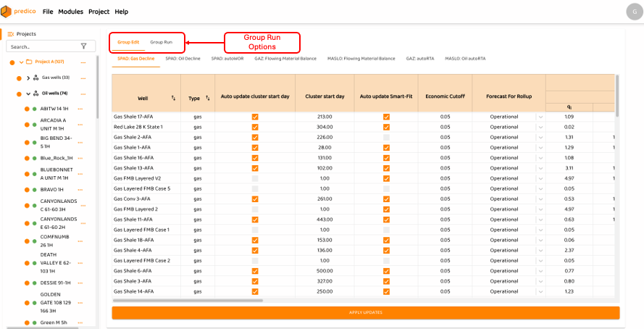Sort table by Well column
644x329 pixels.
tap(173, 98)
